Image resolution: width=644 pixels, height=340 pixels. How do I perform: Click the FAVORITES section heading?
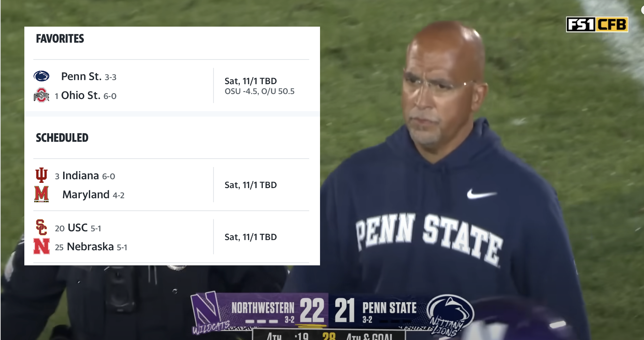[60, 39]
